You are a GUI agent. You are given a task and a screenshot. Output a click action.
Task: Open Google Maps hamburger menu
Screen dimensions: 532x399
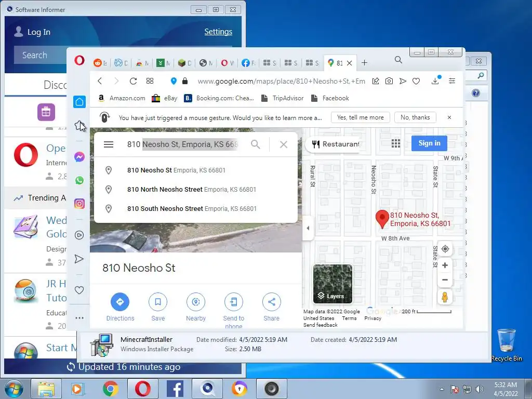109,144
